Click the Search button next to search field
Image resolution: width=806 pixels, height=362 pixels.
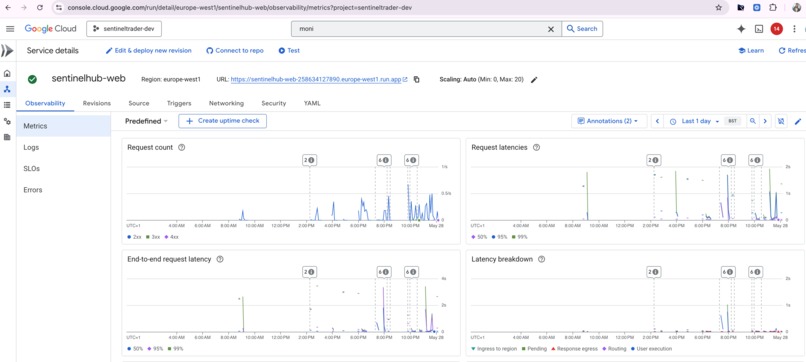[x=582, y=29]
